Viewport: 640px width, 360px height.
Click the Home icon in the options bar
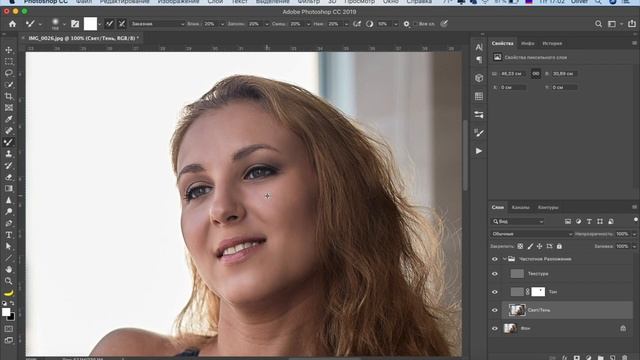(x=12, y=24)
